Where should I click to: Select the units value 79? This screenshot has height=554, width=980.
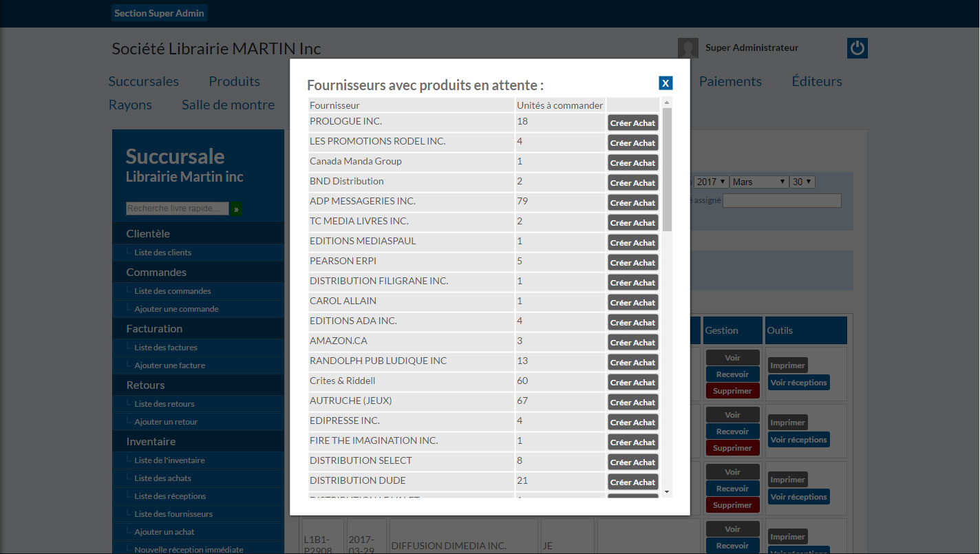pyautogui.click(x=522, y=201)
